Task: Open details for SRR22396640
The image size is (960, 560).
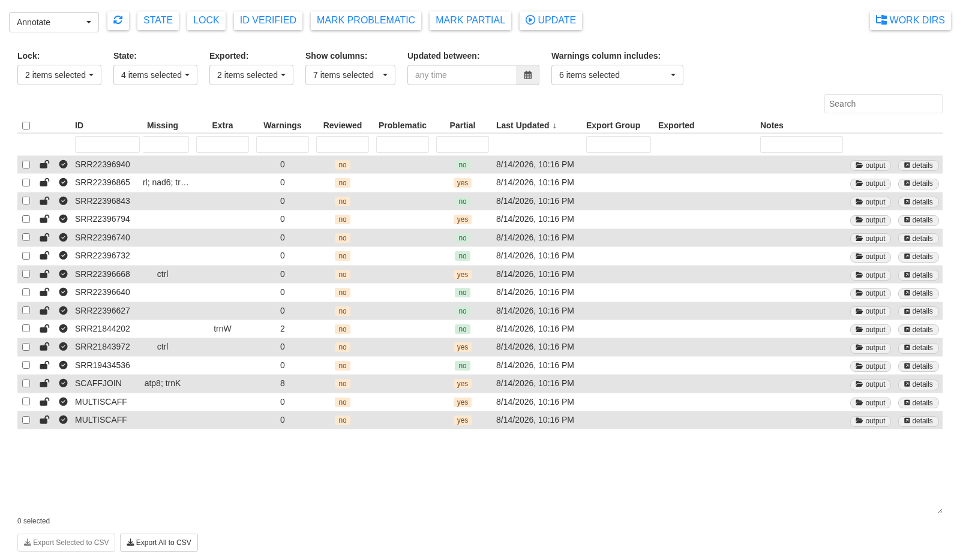Action: 919,293
